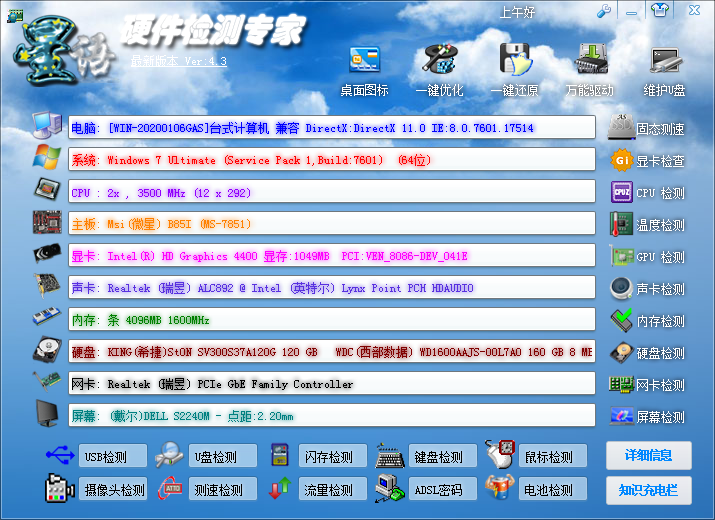Image resolution: width=715 pixels, height=520 pixels.
Task: Click the hard disk icon for 硬盘检测
Action: (622, 353)
